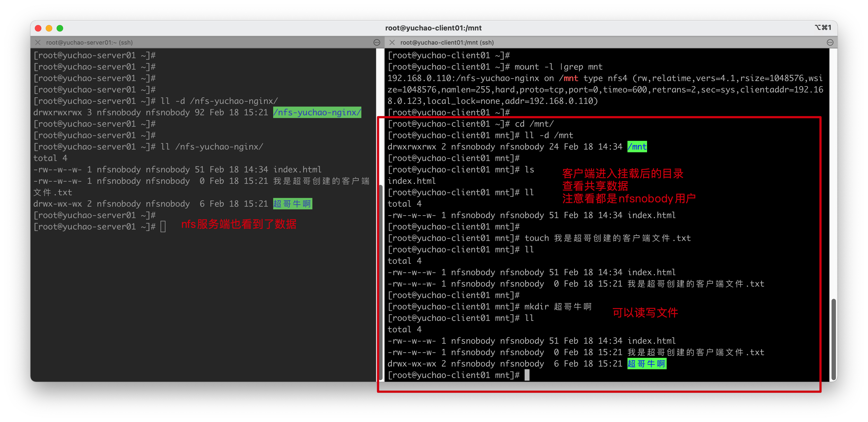This screenshot has width=868, height=422.
Task: Click the block cursor at client01 prompt
Action: (x=527, y=375)
